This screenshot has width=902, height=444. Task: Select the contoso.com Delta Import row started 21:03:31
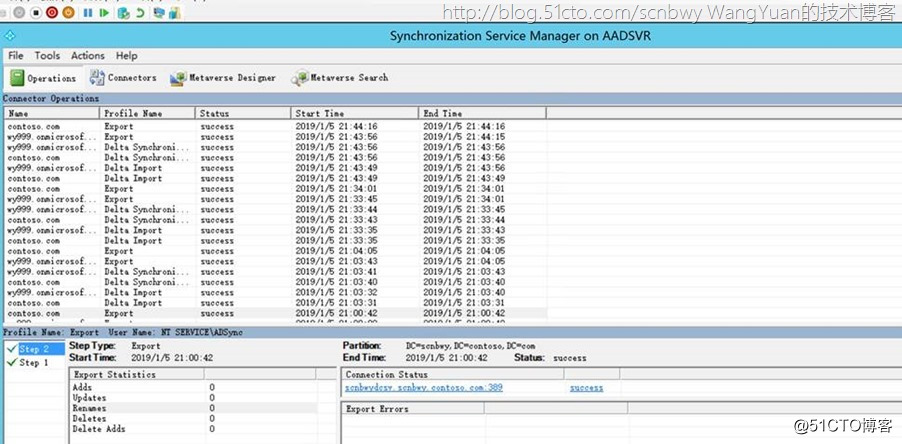coord(275,303)
